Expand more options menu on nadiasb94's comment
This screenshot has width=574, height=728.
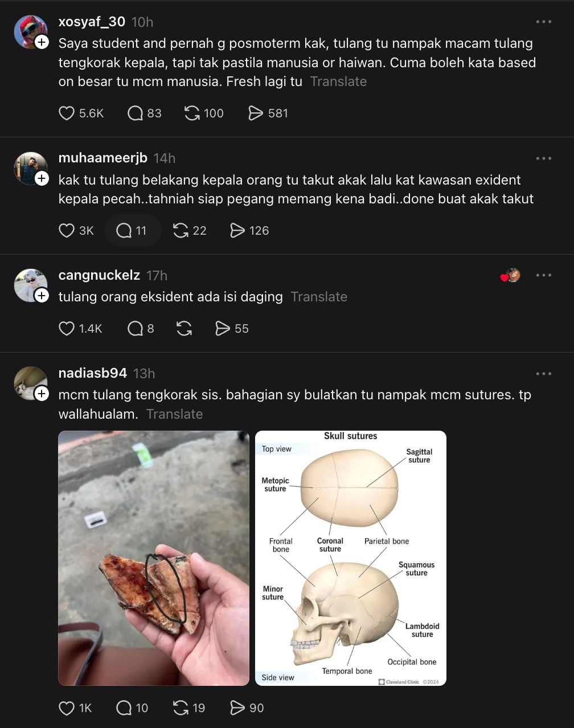[544, 374]
